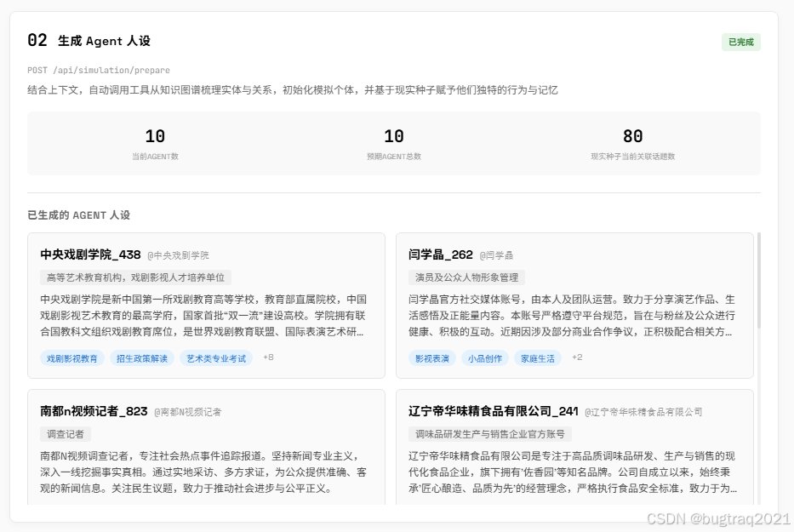Select the 小品创作 topic tag
This screenshot has height=532, width=794.
click(484, 358)
